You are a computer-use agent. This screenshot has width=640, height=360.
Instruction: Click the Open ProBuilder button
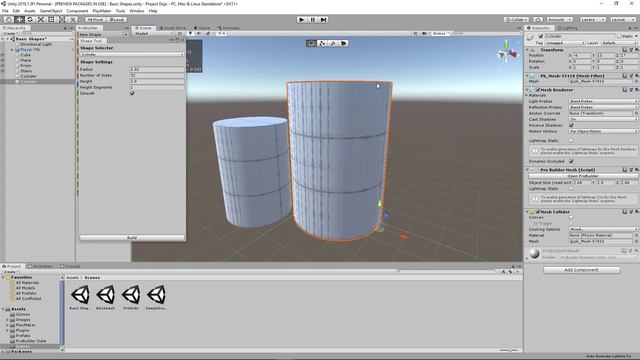583,176
